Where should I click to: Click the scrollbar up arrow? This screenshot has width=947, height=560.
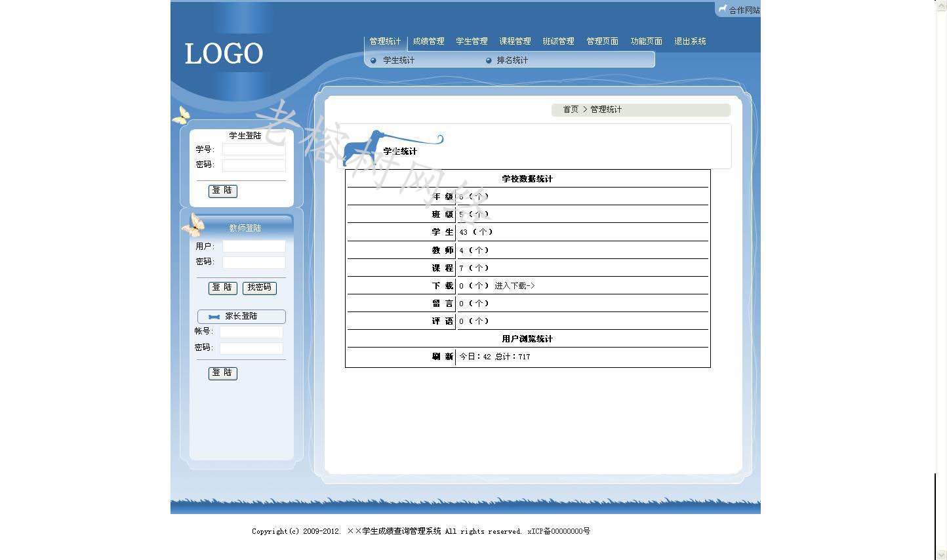(x=941, y=5)
